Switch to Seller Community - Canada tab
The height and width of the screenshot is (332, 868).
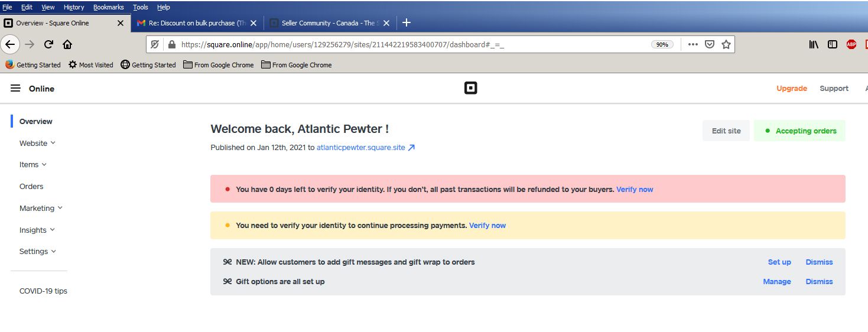330,23
